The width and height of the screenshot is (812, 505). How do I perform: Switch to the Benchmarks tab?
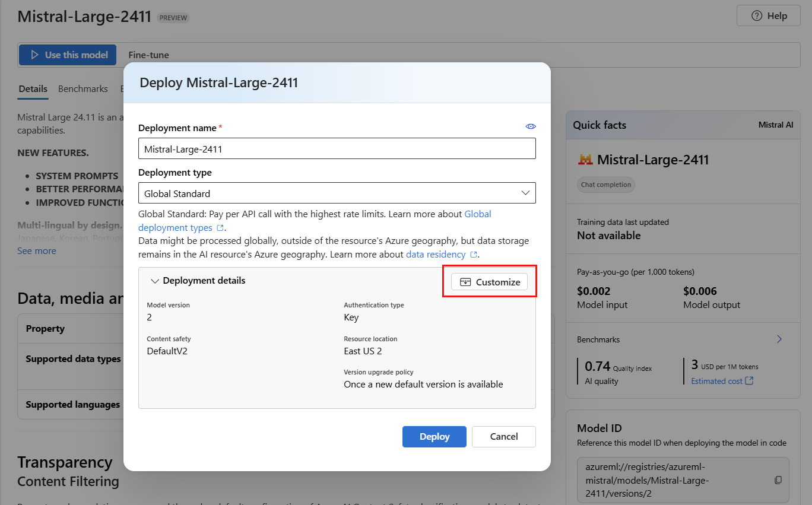click(x=83, y=88)
